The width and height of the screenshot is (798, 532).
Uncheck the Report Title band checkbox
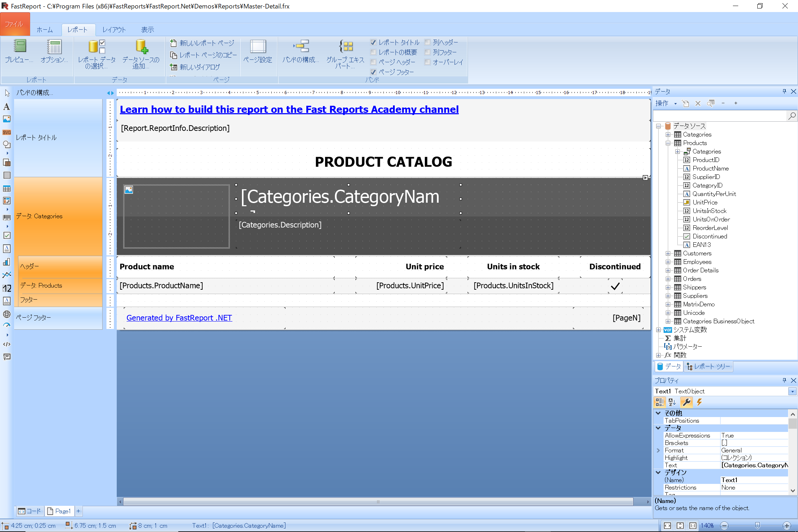(373, 42)
